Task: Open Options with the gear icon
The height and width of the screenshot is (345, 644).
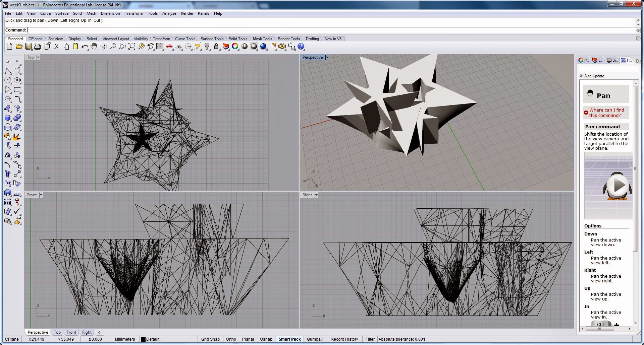Action: tap(282, 47)
